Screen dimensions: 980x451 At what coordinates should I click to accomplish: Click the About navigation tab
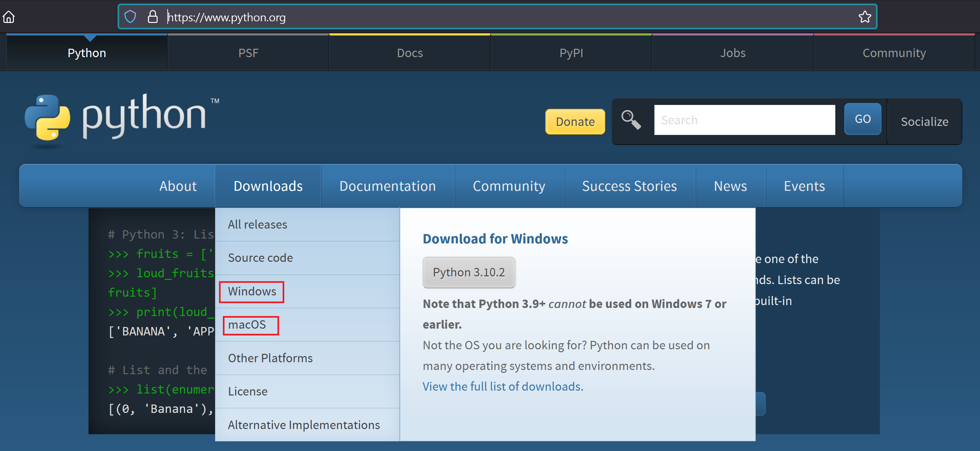[178, 186]
